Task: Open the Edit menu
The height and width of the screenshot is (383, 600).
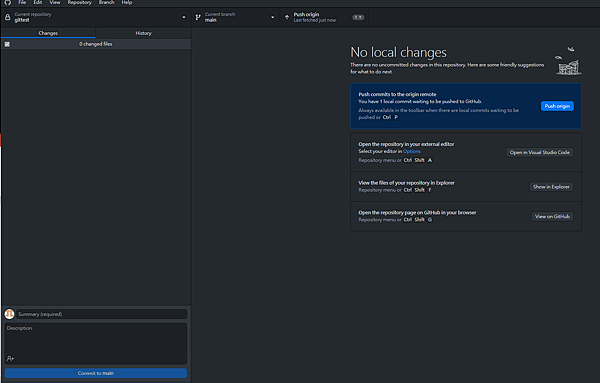Action: [x=38, y=2]
